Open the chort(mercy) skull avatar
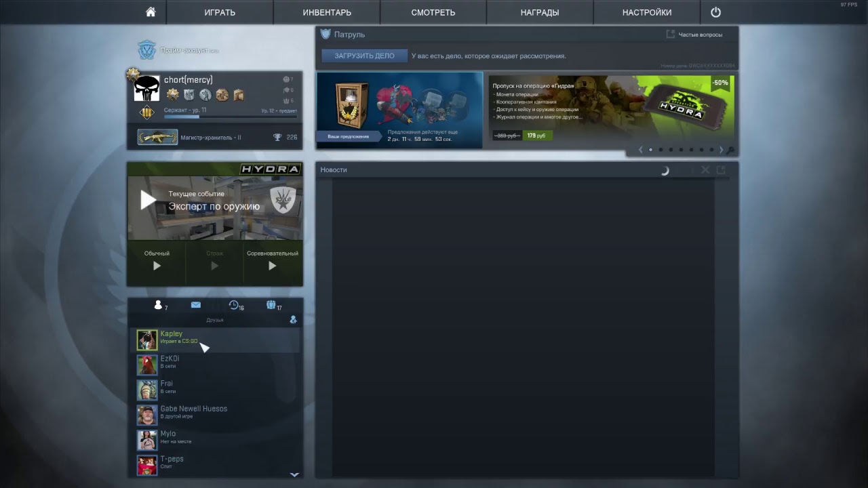Viewport: 868px width, 488px height. click(x=147, y=88)
